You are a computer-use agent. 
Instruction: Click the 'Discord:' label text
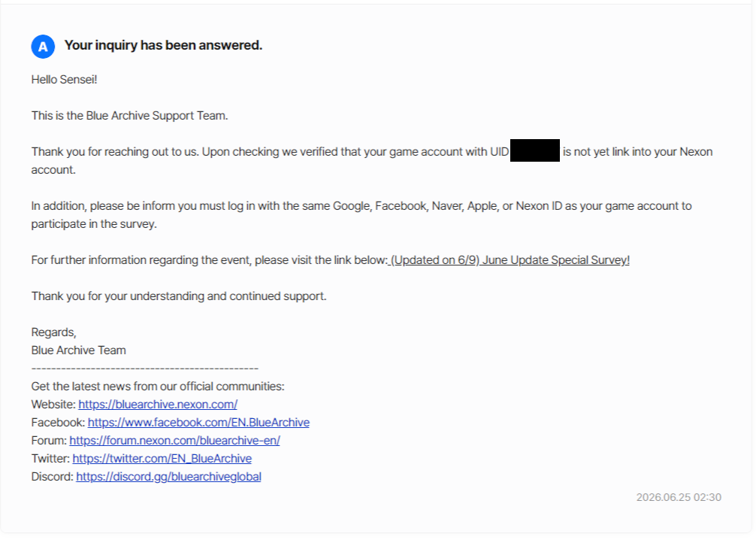(x=53, y=477)
